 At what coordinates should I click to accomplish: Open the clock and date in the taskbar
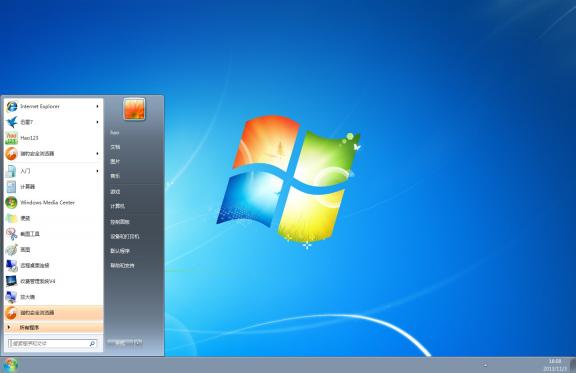(x=555, y=365)
